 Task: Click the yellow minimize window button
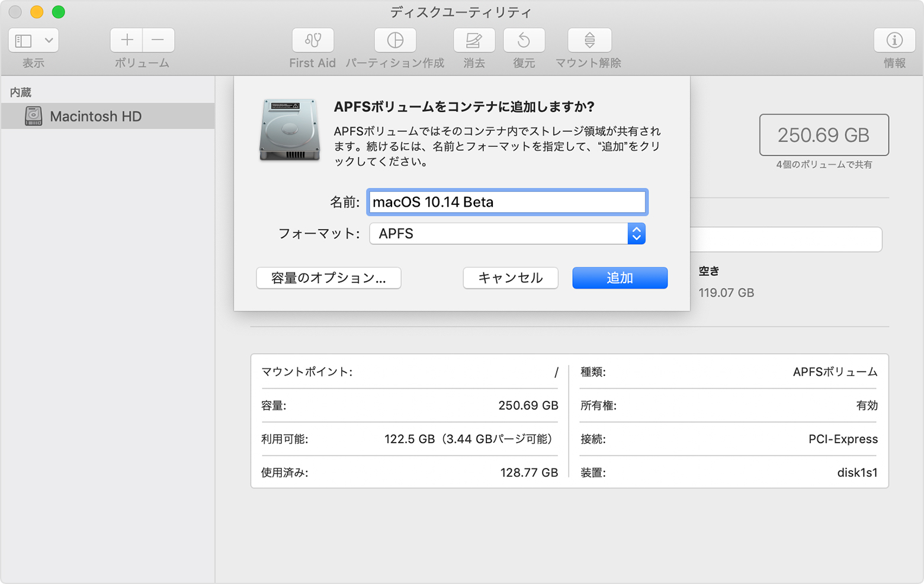37,12
